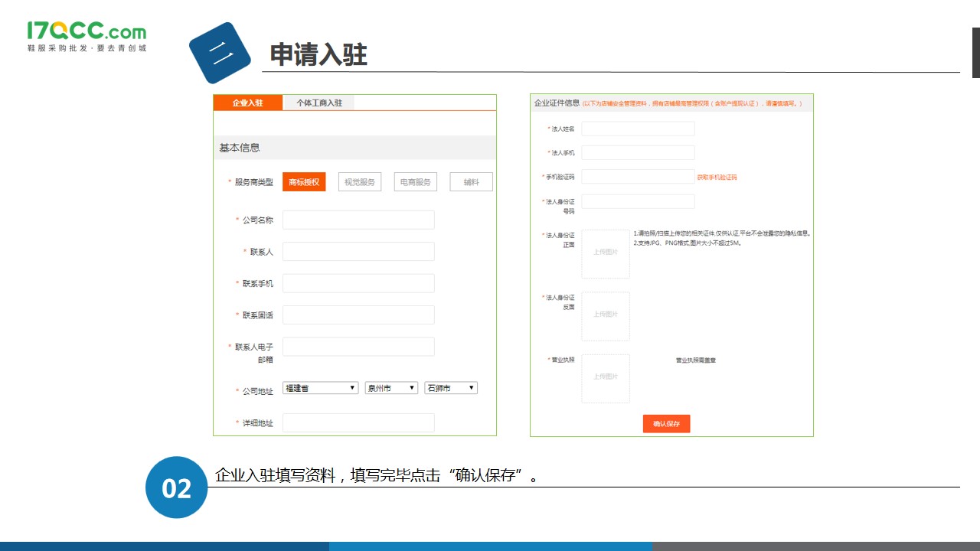
Task: Click the 联系手机 input box
Action: point(358,283)
